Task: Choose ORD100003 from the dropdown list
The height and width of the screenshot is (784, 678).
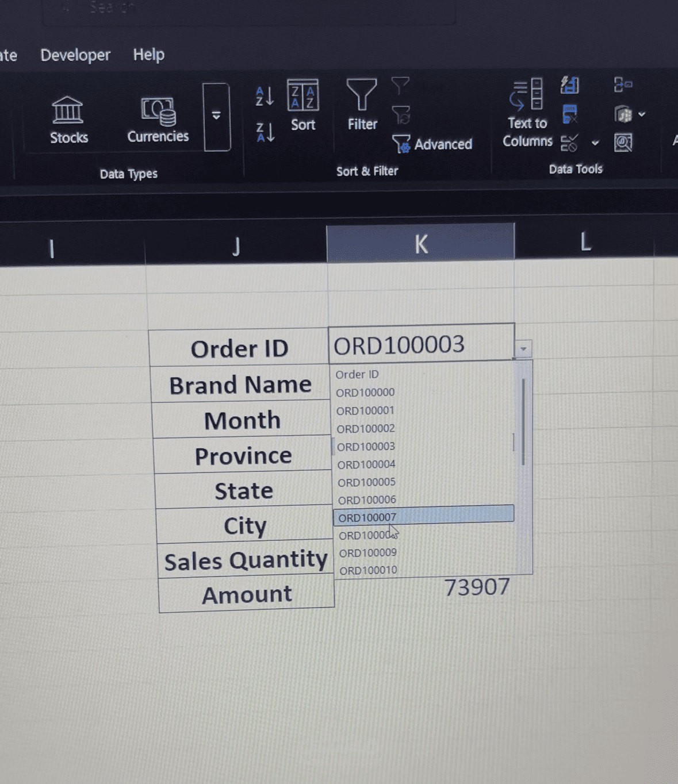Action: coord(366,447)
